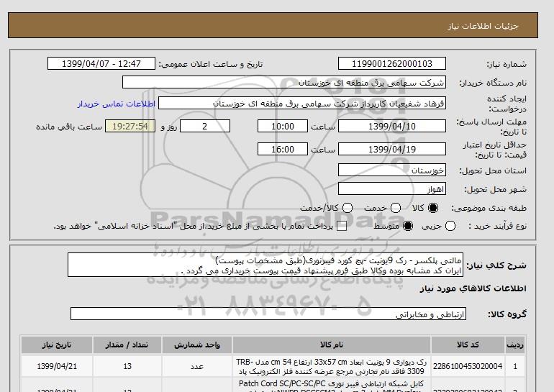This screenshot has height=392, width=554.
Task: Click row 1 quantity cell 13
Action: (127, 367)
